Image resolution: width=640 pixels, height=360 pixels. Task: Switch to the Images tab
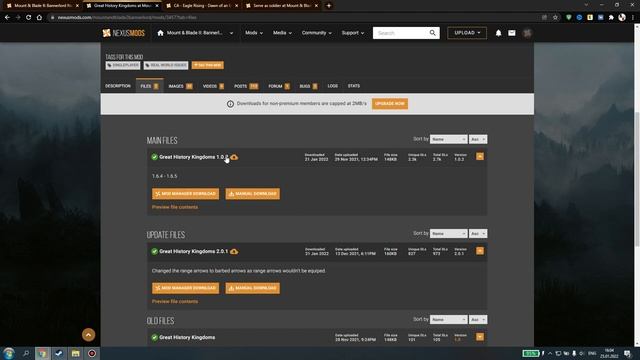pyautogui.click(x=180, y=86)
